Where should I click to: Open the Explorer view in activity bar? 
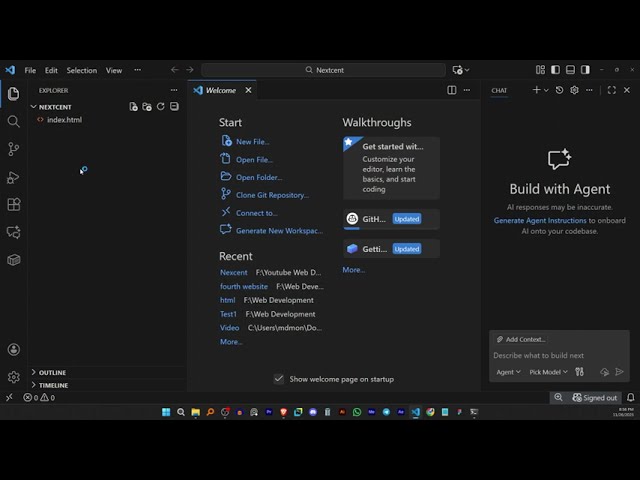pos(13,93)
